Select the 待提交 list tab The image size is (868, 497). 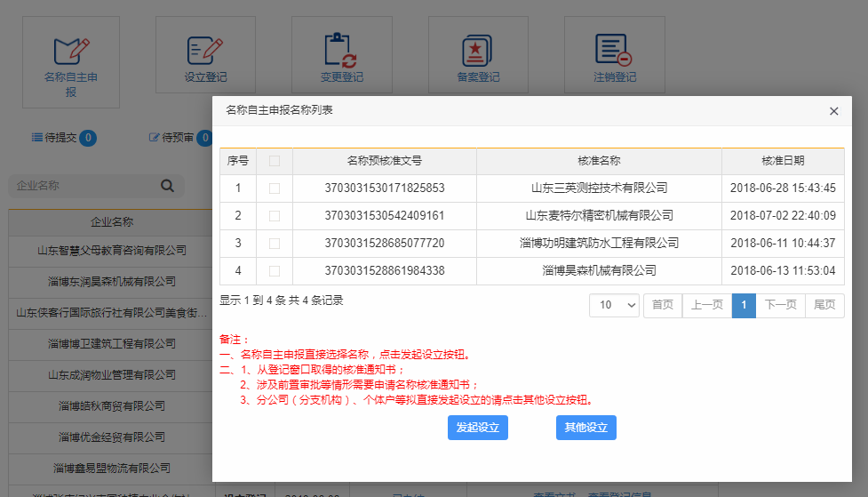coord(64,138)
